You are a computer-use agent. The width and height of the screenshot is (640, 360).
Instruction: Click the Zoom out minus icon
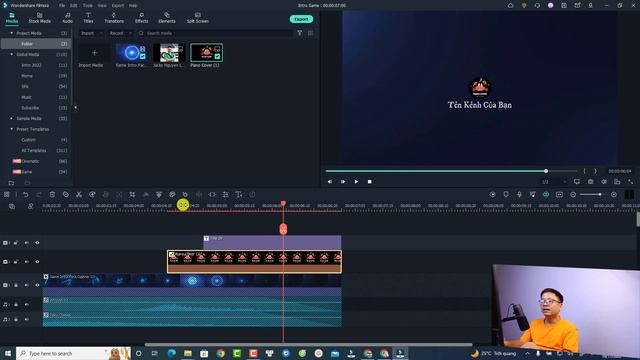[573, 195]
